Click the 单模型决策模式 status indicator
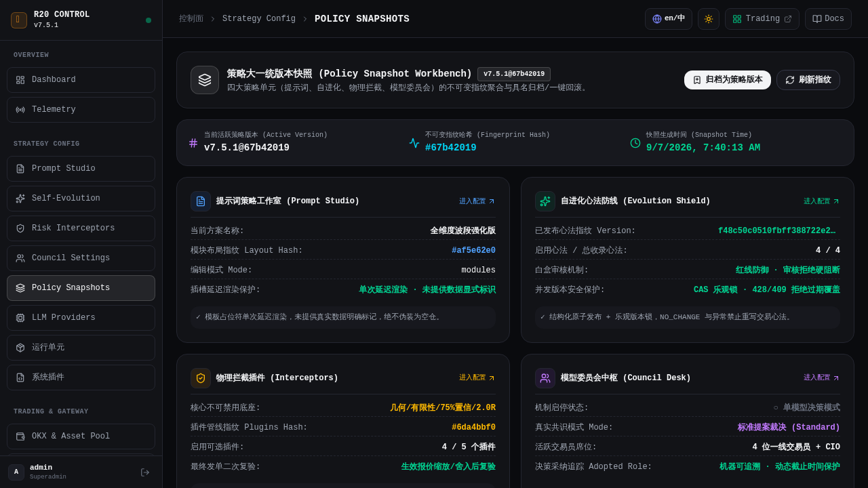Image resolution: width=868 pixels, height=488 pixels. click(x=807, y=408)
